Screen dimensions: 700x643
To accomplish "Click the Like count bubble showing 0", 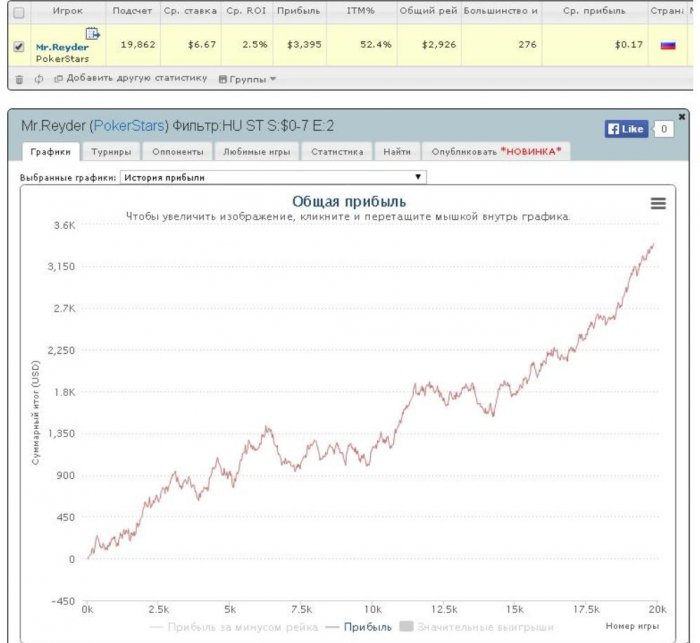I will tap(663, 129).
